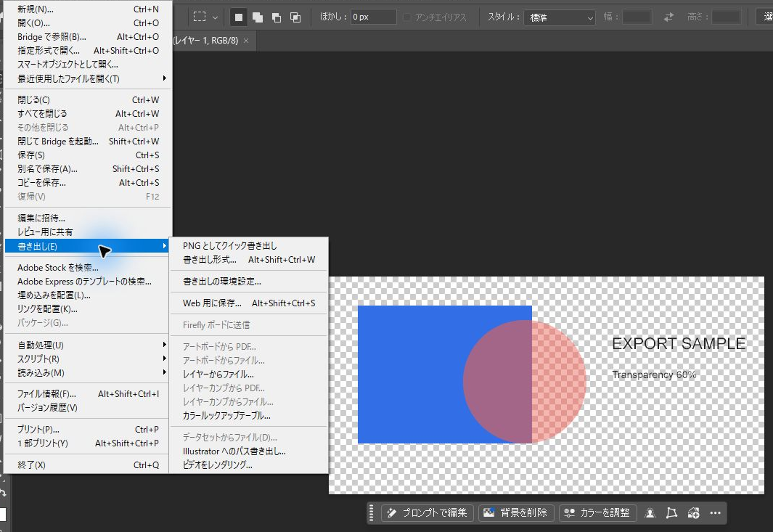Choose ビデオをレンダリング... submenu item

tap(248, 465)
